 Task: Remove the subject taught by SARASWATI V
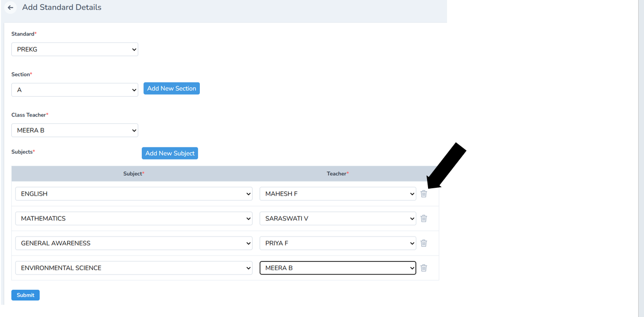tap(424, 218)
